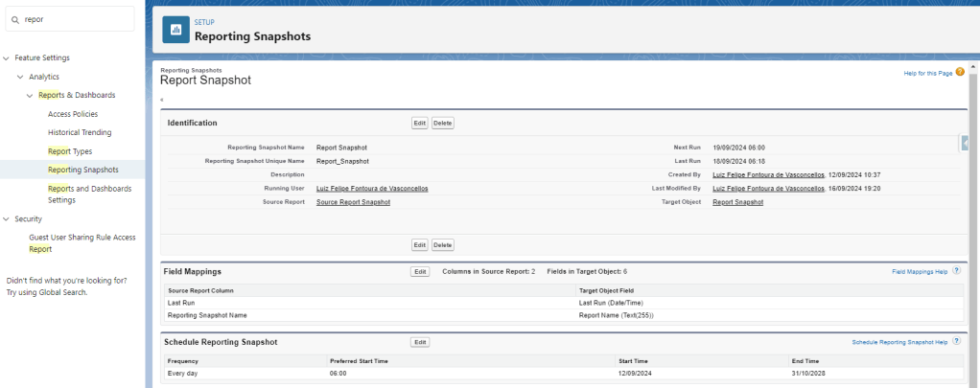Collapse the Analytics tree node
Image resolution: width=980 pixels, height=388 pixels.
pos(20,77)
